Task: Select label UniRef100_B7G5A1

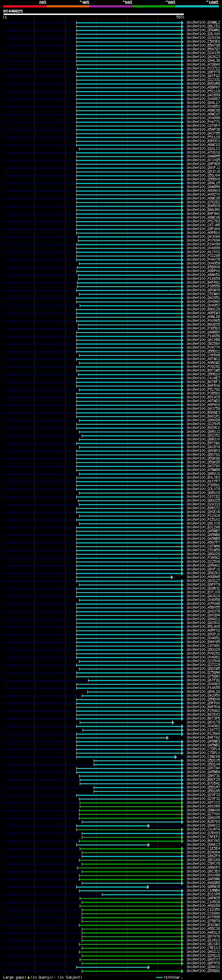Action: coord(203,783)
